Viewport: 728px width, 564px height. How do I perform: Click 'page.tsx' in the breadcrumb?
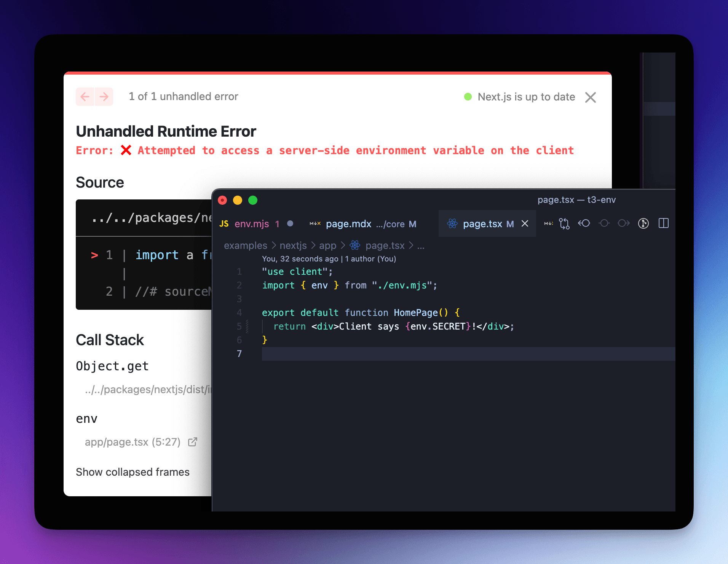click(385, 245)
